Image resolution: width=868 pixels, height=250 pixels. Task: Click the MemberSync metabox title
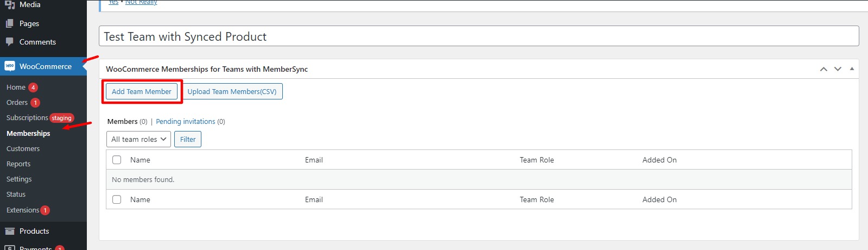(207, 69)
